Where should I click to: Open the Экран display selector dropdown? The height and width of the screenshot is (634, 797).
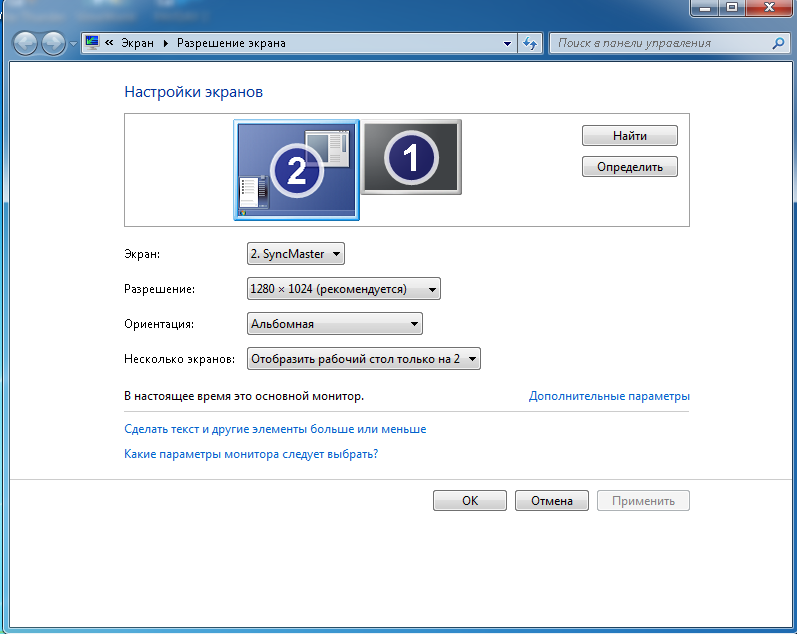pyautogui.click(x=296, y=254)
